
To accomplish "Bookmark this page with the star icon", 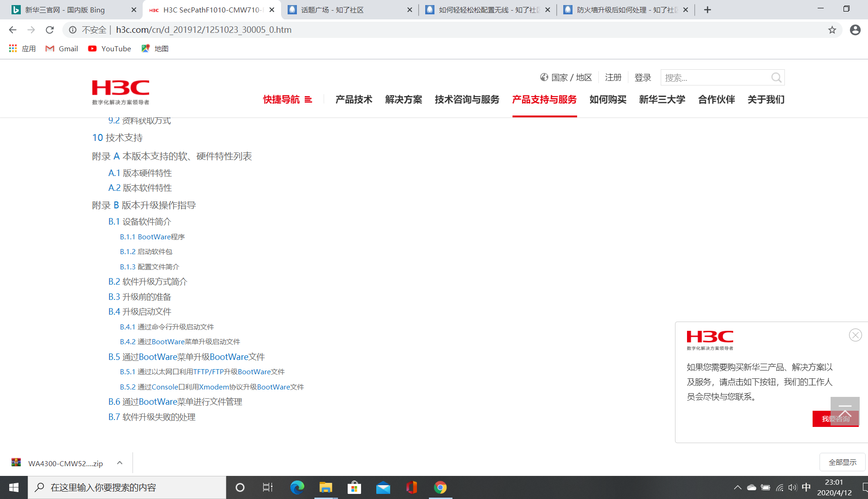I will click(x=832, y=30).
